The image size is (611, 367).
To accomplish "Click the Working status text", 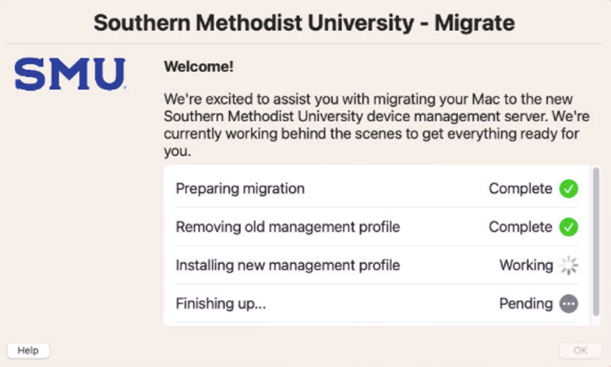I will click(x=526, y=265).
